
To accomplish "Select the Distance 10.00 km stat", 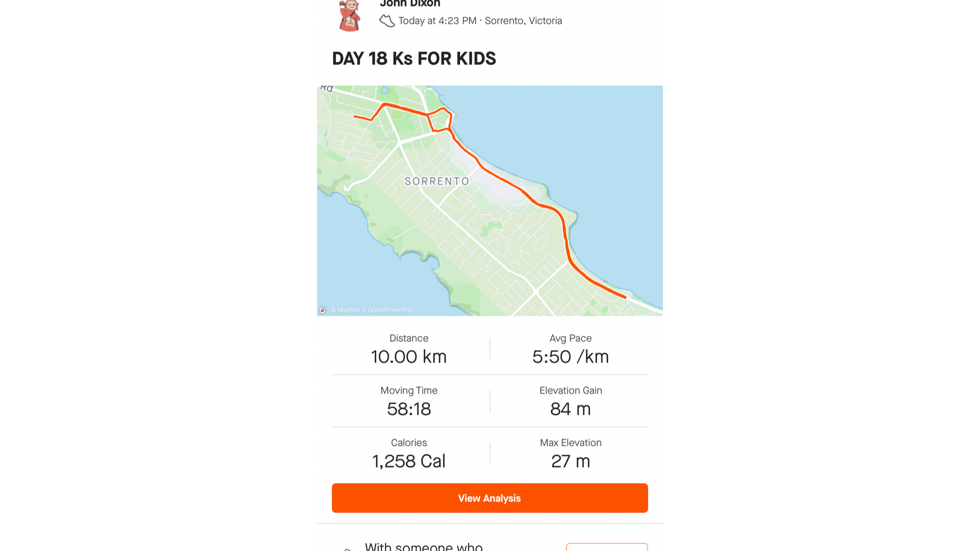I will (x=409, y=349).
